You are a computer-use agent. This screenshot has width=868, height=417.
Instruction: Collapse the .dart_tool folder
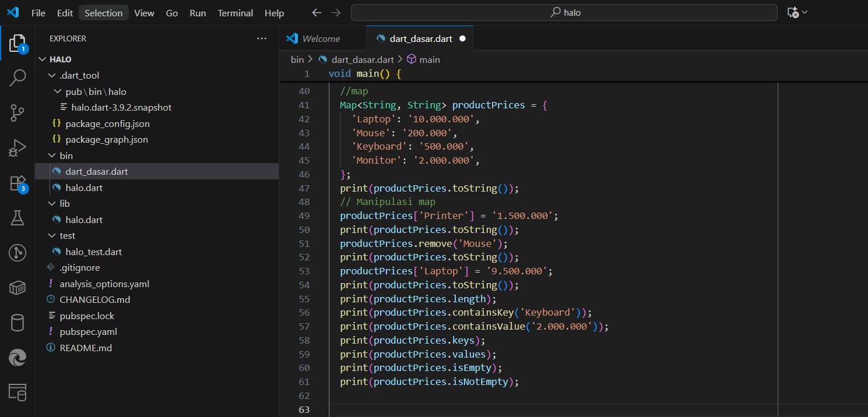(x=52, y=76)
